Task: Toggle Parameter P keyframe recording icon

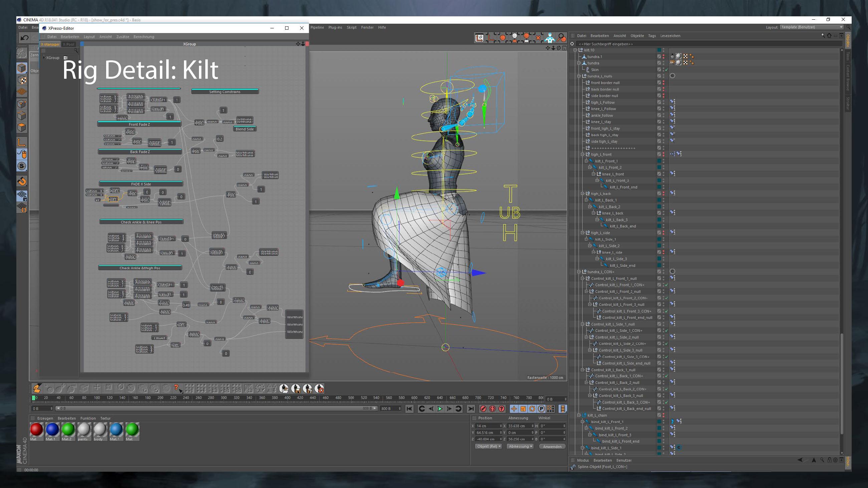Action: [x=541, y=409]
